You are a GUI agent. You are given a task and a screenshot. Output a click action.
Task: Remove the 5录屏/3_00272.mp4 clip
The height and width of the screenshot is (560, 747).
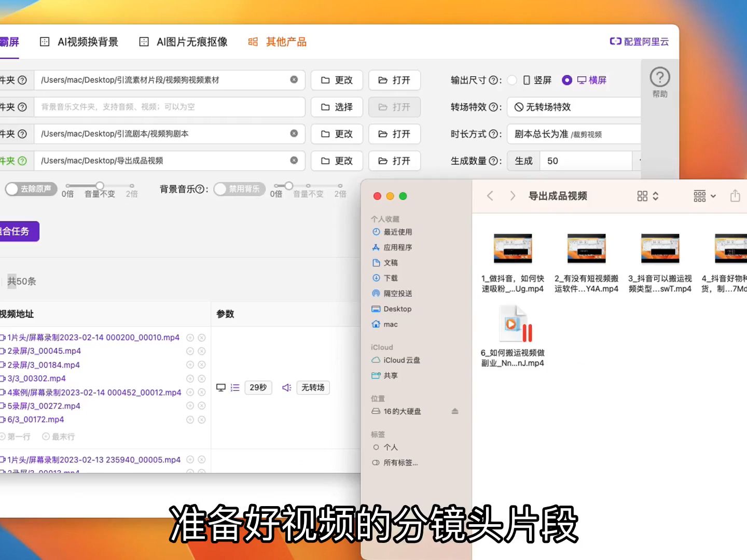click(202, 406)
